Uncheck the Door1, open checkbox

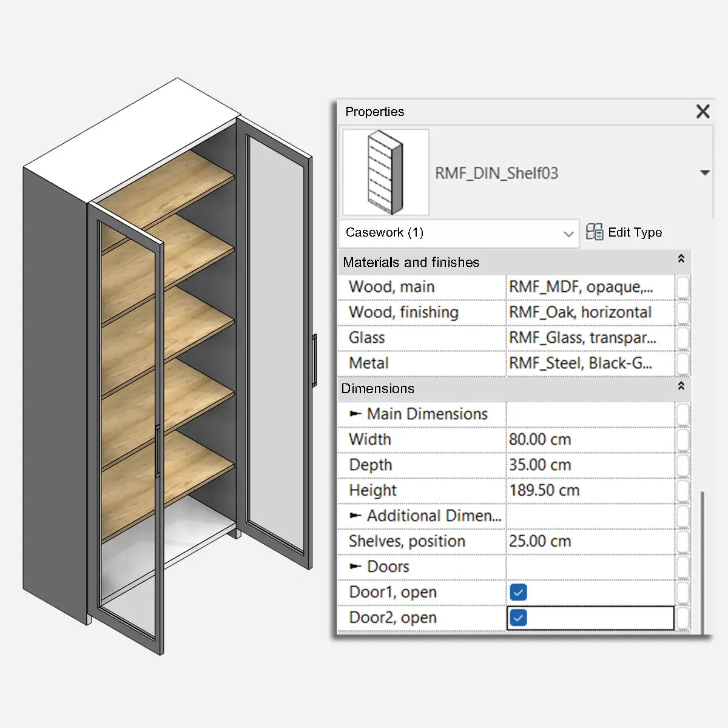point(519,592)
